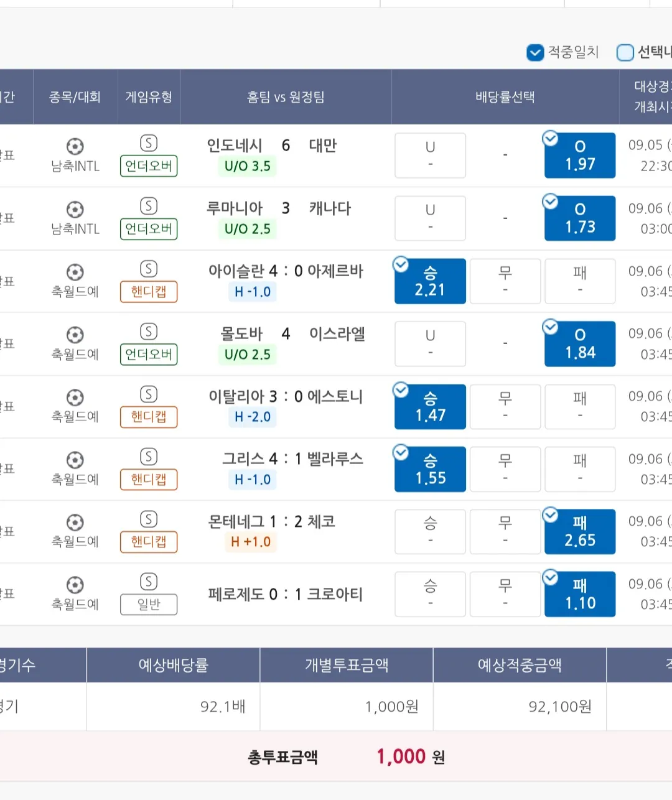
Task: Click the S badge in 몰도바 row
Action: (149, 332)
